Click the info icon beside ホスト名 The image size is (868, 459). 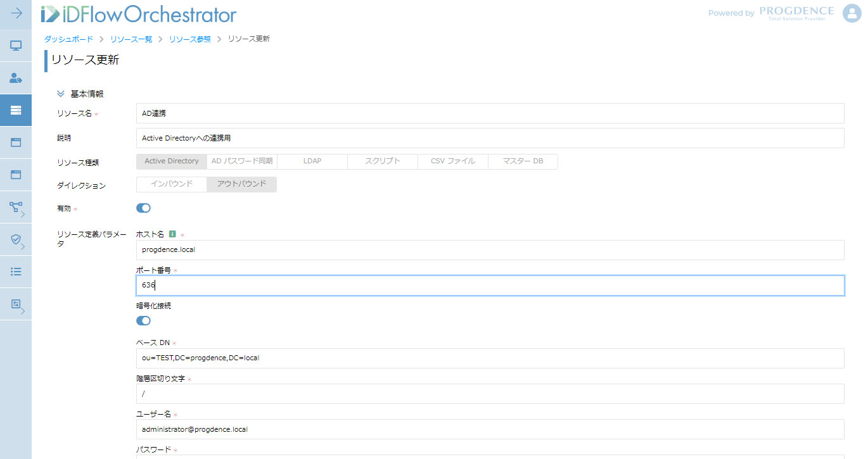[x=172, y=234]
